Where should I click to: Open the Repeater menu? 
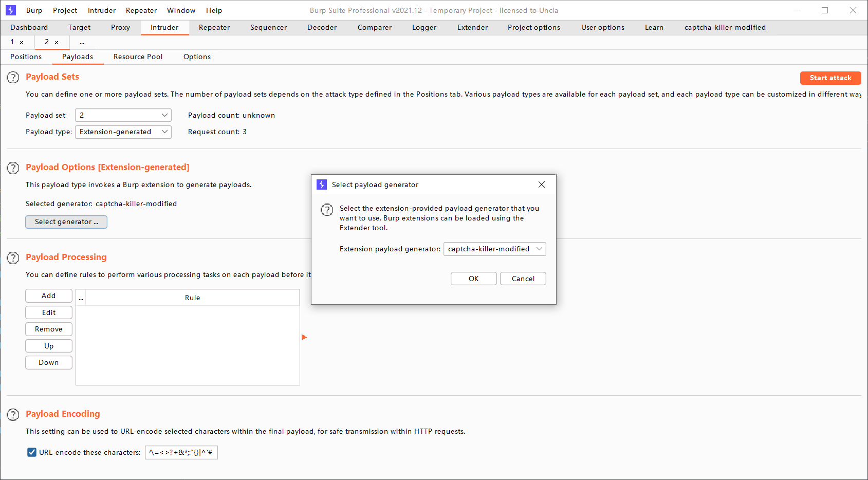click(141, 10)
